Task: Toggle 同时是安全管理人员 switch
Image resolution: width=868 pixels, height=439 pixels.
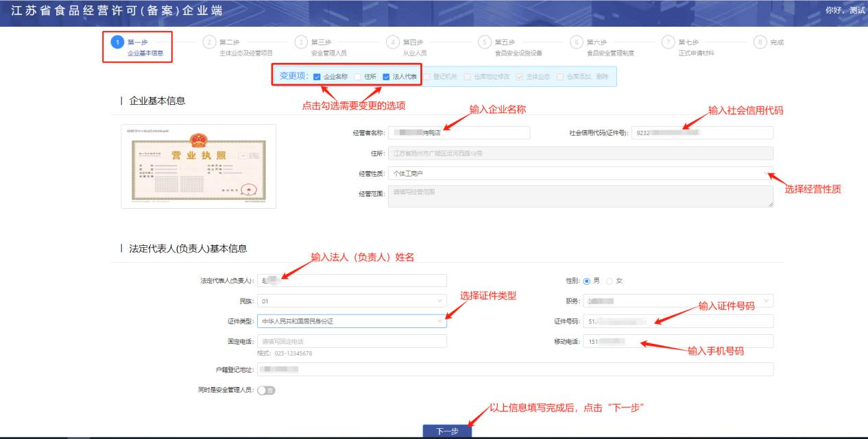Action: (x=265, y=390)
